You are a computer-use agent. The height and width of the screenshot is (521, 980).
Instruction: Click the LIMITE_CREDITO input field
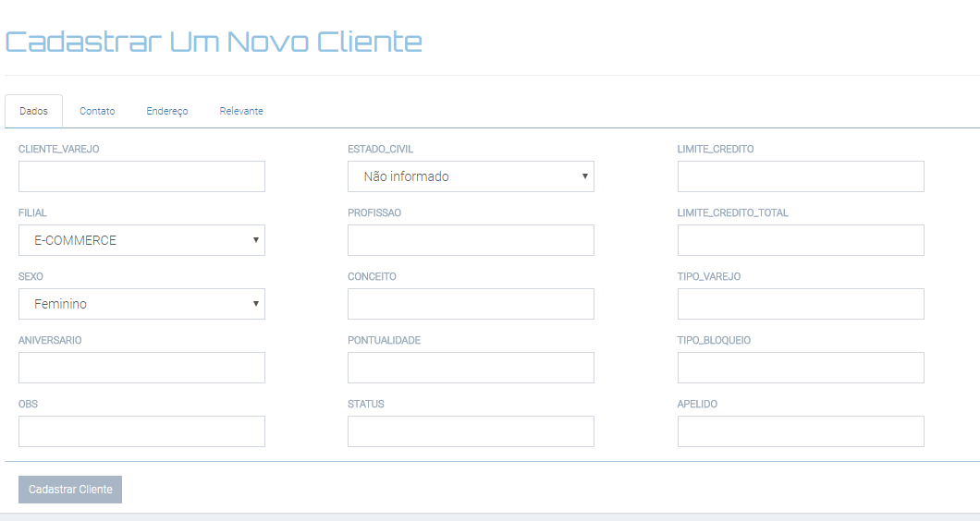[x=801, y=176]
